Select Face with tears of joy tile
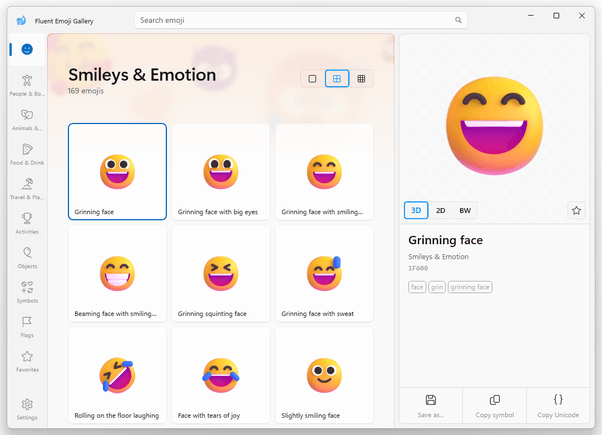This screenshot has width=602, height=435. point(221,375)
